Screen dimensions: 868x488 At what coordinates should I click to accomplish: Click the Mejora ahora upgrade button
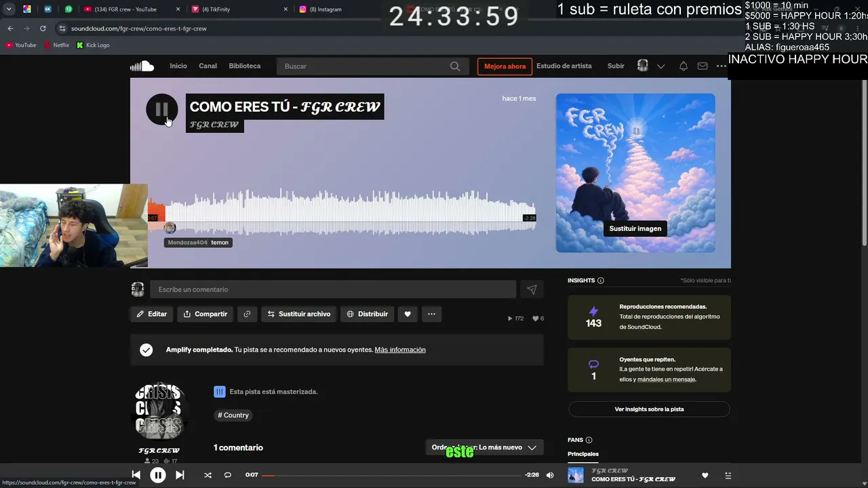tap(505, 66)
